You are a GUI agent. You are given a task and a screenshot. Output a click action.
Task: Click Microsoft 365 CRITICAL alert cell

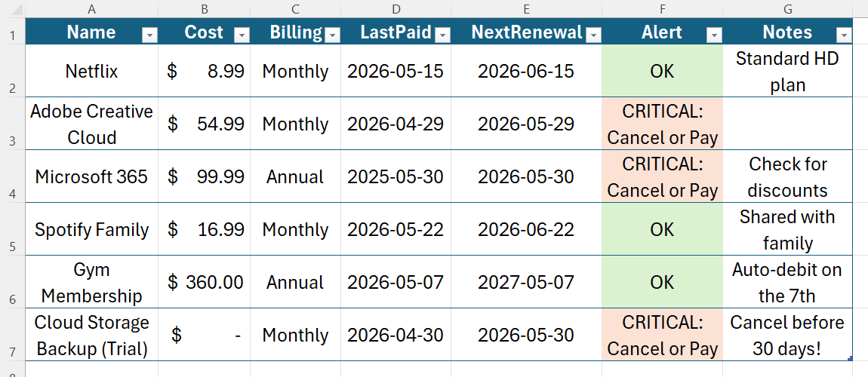tap(662, 177)
